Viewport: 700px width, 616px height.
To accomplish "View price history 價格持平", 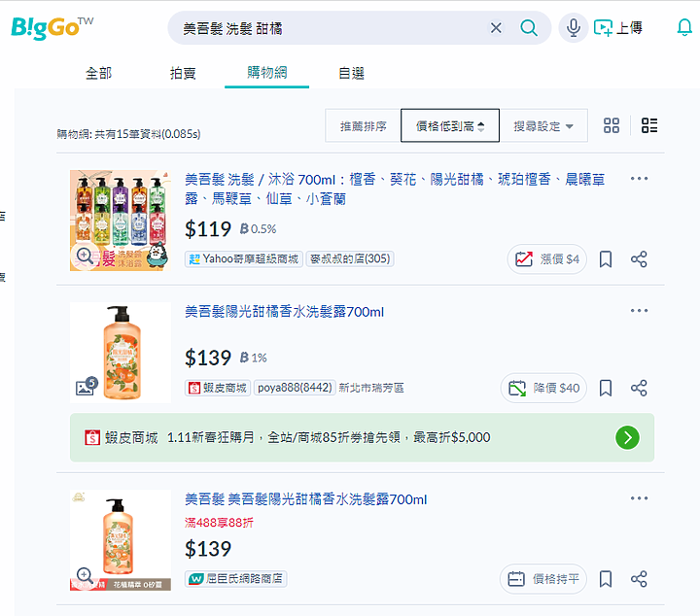I will [x=543, y=579].
